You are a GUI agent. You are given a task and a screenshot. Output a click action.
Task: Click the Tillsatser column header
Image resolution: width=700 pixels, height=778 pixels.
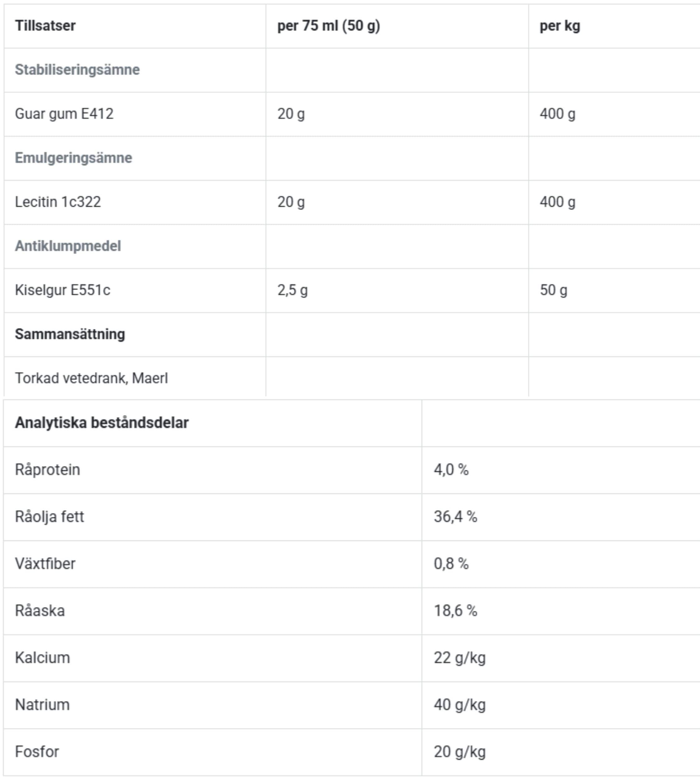click(45, 26)
